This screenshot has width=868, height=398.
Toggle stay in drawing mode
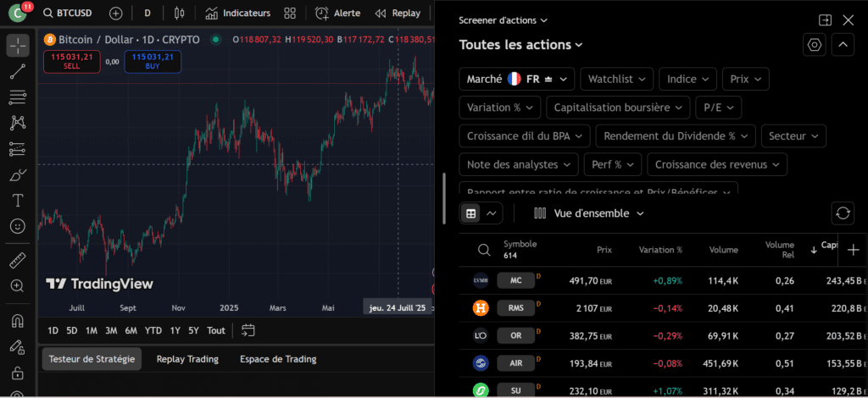[18, 346]
